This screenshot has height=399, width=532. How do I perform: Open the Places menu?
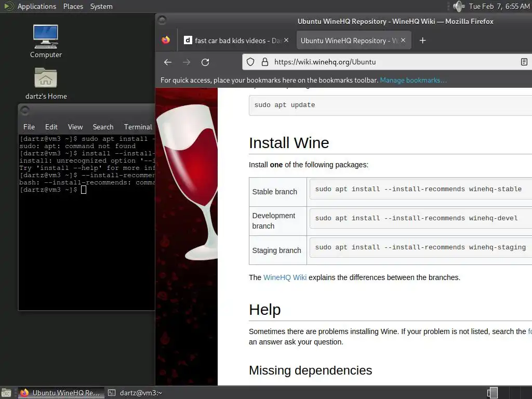73,6
